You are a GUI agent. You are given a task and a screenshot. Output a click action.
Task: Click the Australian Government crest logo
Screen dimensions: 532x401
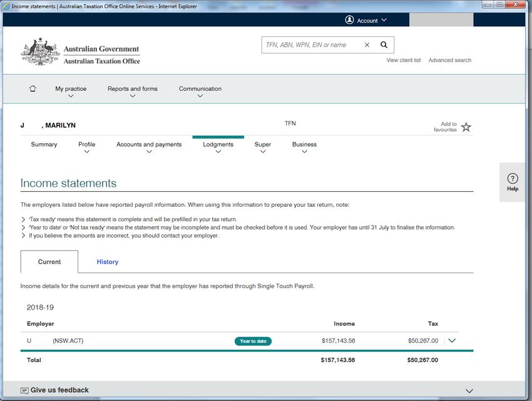point(41,51)
